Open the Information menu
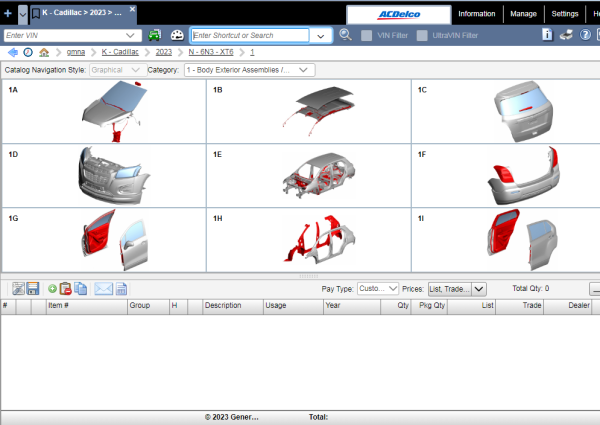 (x=476, y=14)
